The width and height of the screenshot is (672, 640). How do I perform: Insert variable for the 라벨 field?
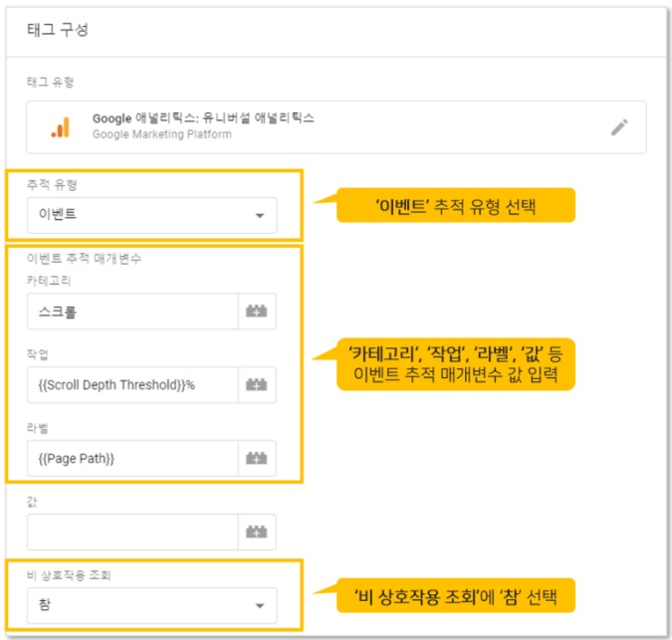257,459
